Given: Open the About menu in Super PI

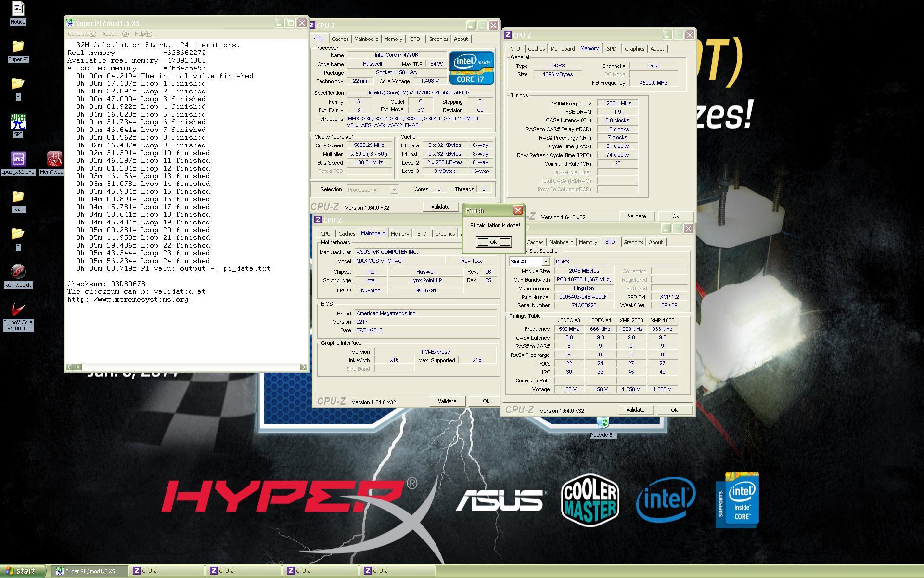Looking at the screenshot, I should click(x=115, y=34).
